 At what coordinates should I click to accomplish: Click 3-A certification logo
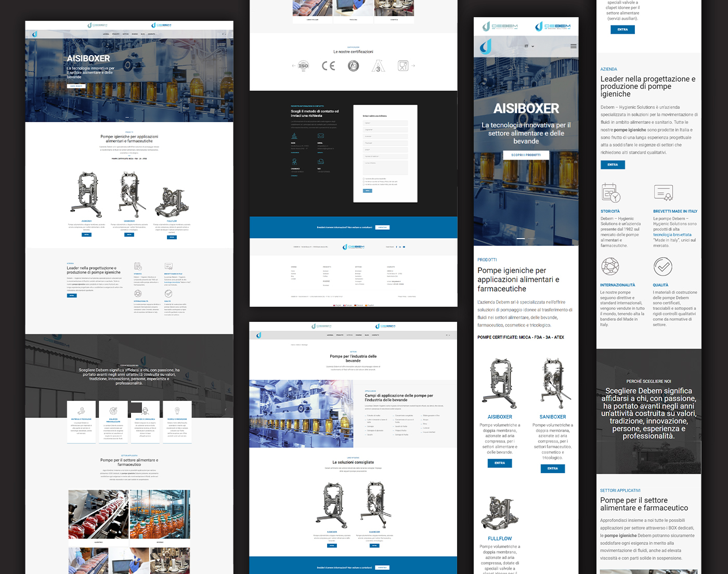[x=379, y=66]
